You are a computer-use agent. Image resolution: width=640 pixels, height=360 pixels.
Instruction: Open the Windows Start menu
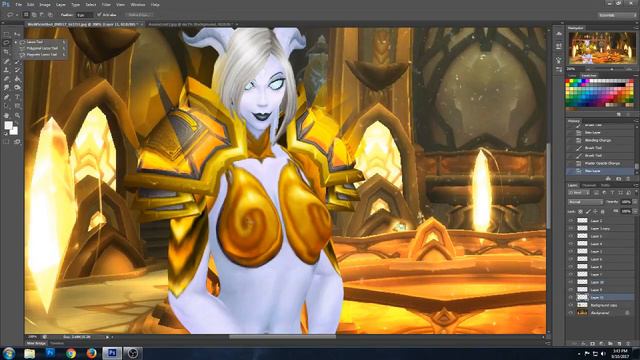tap(9, 353)
